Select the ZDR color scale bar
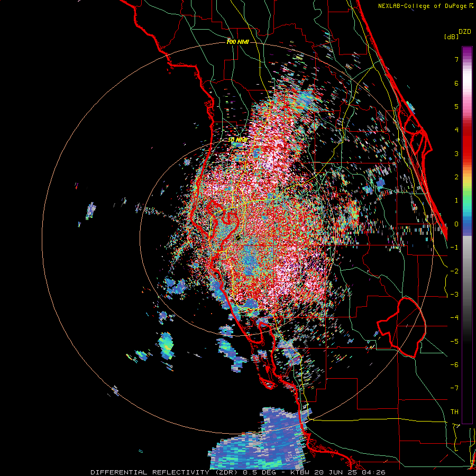476x476 pixels. coord(467,235)
